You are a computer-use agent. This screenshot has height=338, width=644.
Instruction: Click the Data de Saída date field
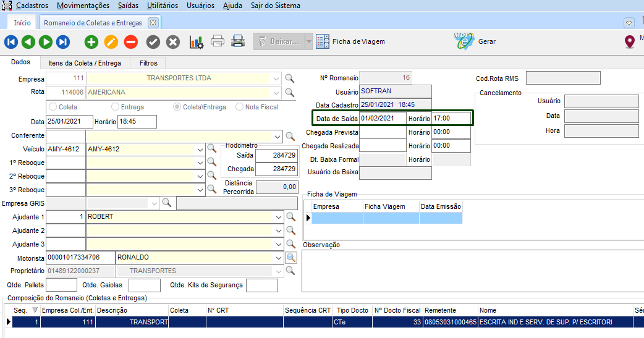tap(383, 118)
